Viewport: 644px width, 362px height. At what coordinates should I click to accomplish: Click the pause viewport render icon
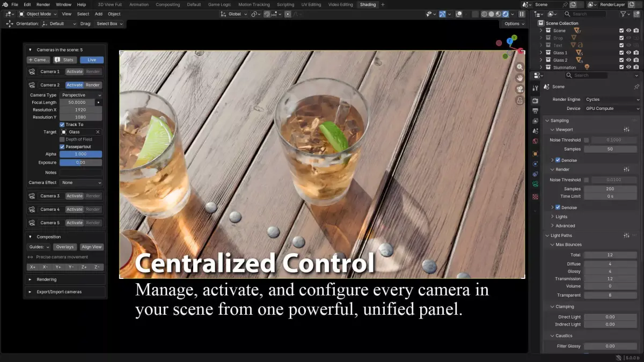coord(522,14)
